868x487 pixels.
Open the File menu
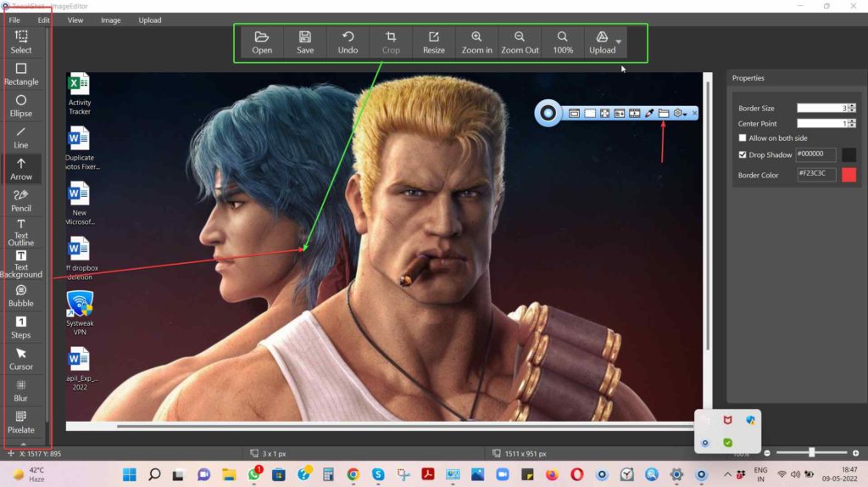tap(14, 20)
